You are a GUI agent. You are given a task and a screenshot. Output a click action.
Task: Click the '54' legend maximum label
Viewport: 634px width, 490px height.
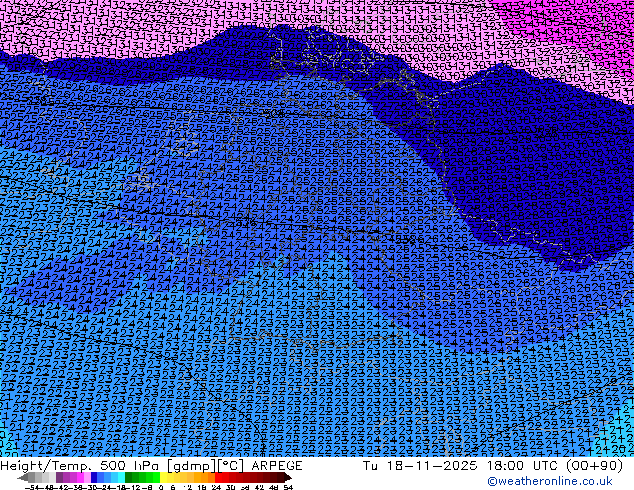[287, 488]
